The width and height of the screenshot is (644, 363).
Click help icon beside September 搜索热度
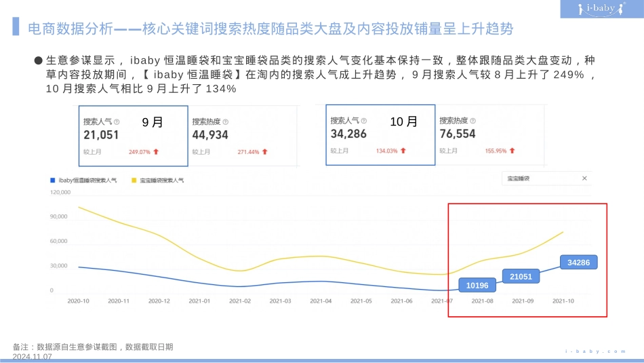pos(226,122)
